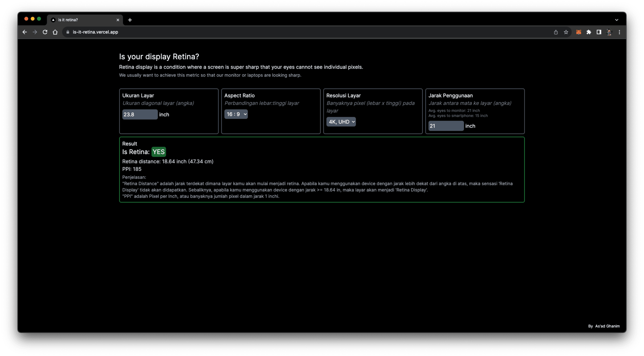Go back using the browser back arrow
This screenshot has width=644, height=356.
tap(24, 32)
